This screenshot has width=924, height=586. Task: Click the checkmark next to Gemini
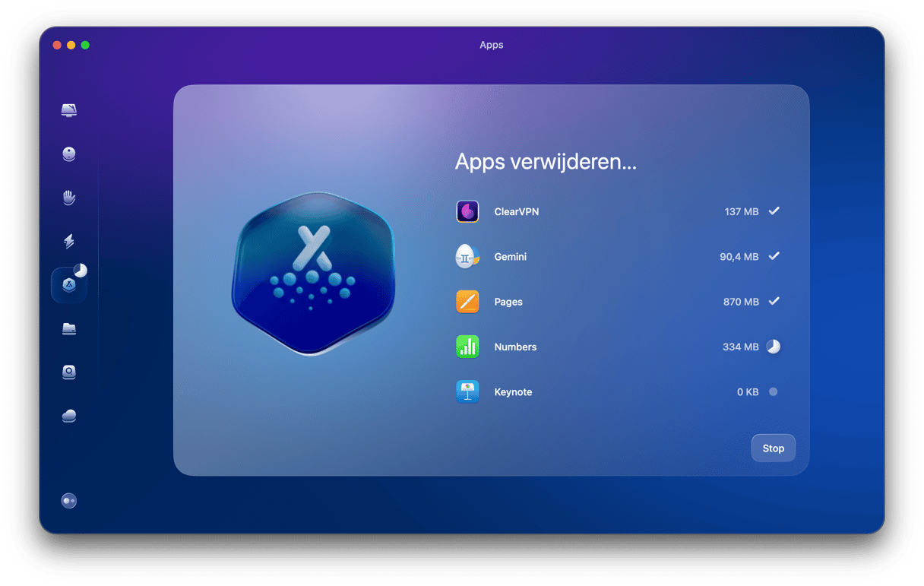(774, 256)
